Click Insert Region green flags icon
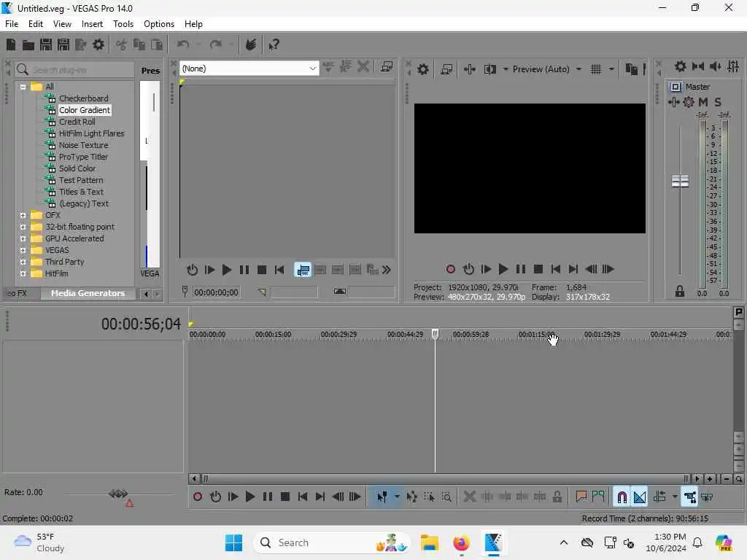Screen dimensions: 747x560 coord(598,497)
